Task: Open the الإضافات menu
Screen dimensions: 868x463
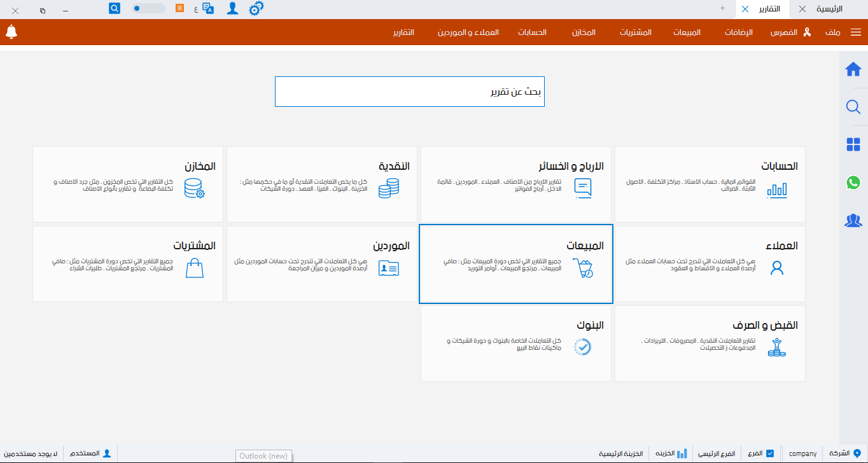Action: point(738,32)
